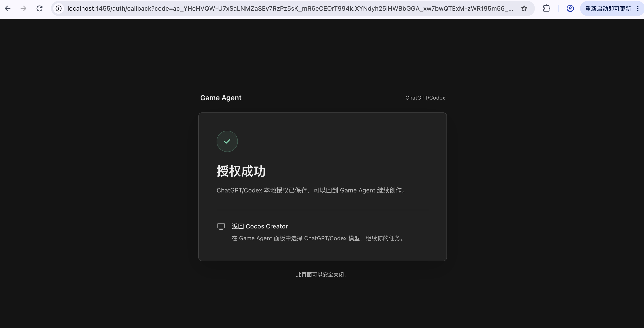Open the three-dot Chrome menu
644x328 pixels.
point(638,8)
